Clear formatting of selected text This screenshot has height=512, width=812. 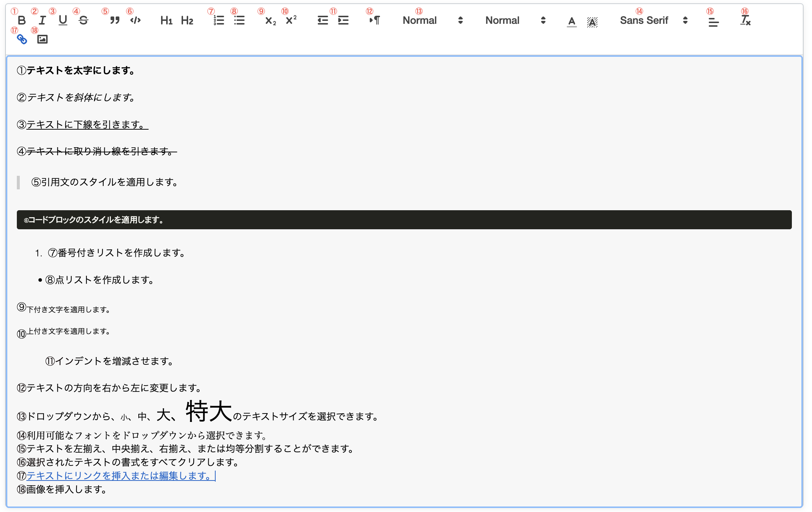(745, 21)
